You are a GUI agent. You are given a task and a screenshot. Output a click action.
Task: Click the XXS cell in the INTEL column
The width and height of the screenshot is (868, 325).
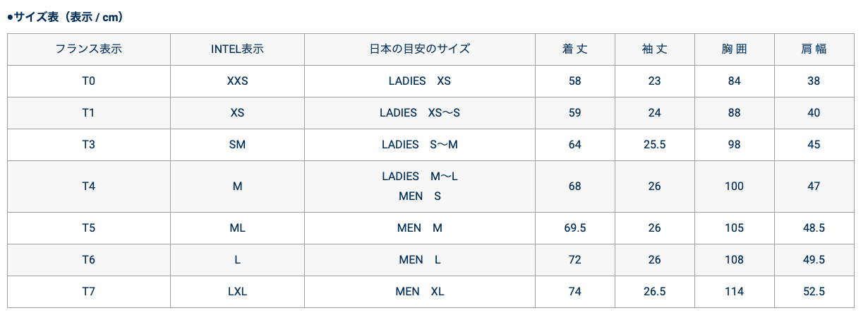click(237, 81)
